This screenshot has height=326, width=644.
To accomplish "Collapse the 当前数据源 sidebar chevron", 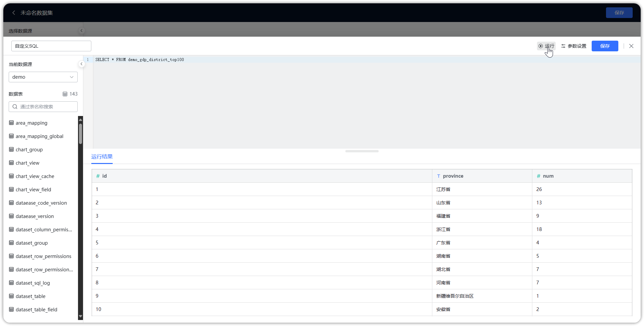I will click(x=81, y=64).
